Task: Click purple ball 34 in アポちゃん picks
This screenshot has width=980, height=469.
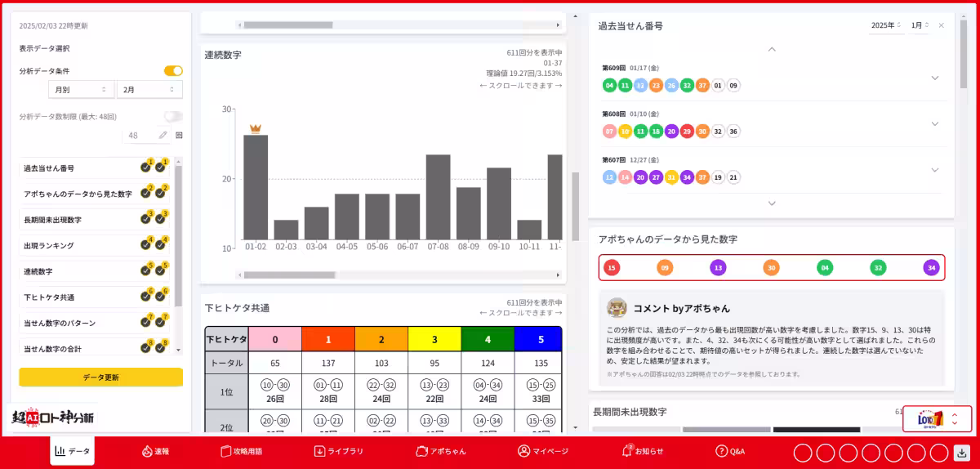Action: [x=931, y=267]
